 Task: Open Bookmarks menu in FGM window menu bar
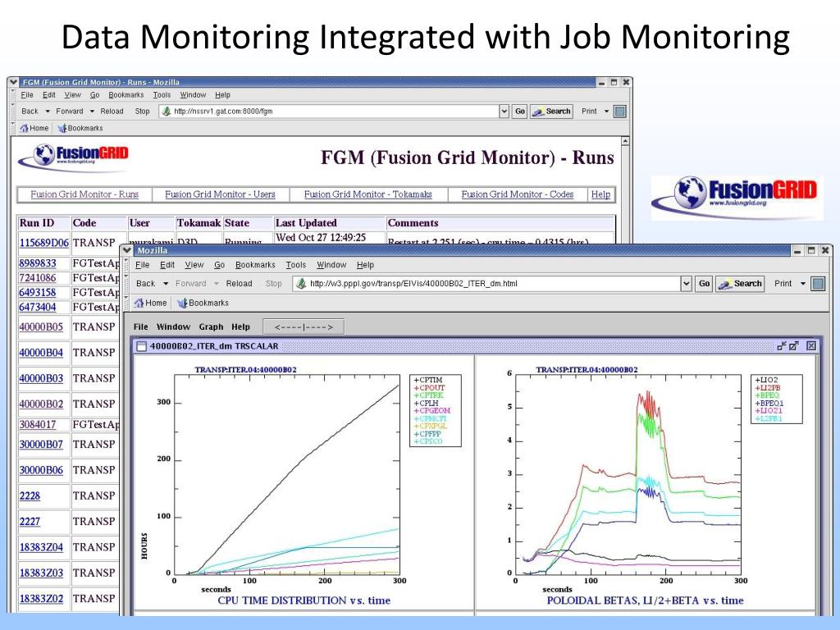click(x=126, y=95)
